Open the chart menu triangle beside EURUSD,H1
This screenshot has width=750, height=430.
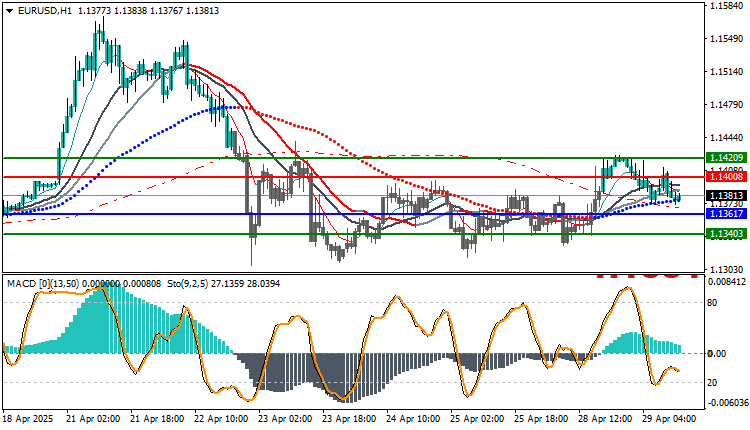[10, 11]
